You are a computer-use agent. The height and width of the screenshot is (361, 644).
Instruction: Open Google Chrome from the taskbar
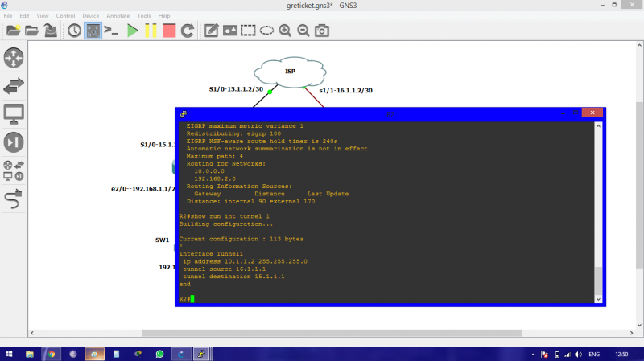(x=51, y=354)
